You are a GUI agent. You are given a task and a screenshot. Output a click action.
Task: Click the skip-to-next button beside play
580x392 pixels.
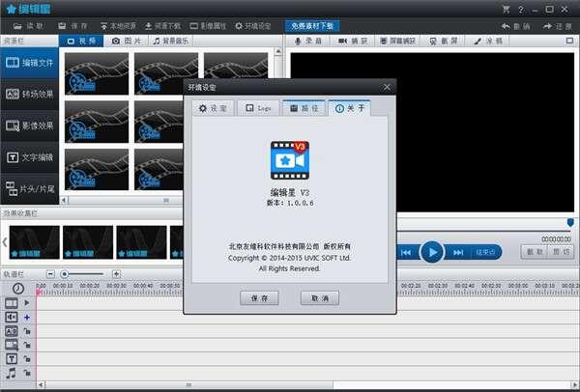pyautogui.click(x=457, y=252)
